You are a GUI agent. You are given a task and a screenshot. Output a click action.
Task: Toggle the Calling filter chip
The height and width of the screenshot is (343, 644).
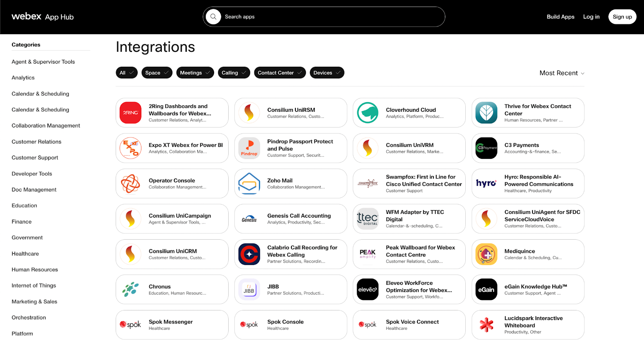[x=234, y=73]
